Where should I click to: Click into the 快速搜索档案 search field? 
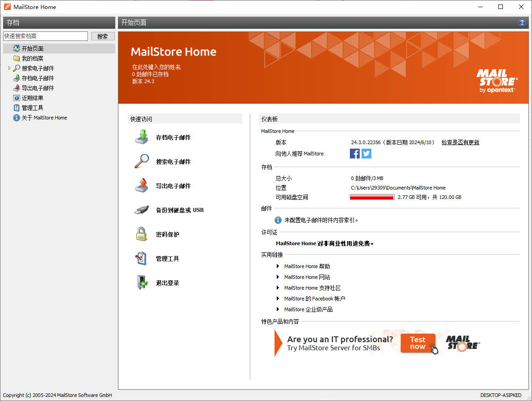[45, 36]
